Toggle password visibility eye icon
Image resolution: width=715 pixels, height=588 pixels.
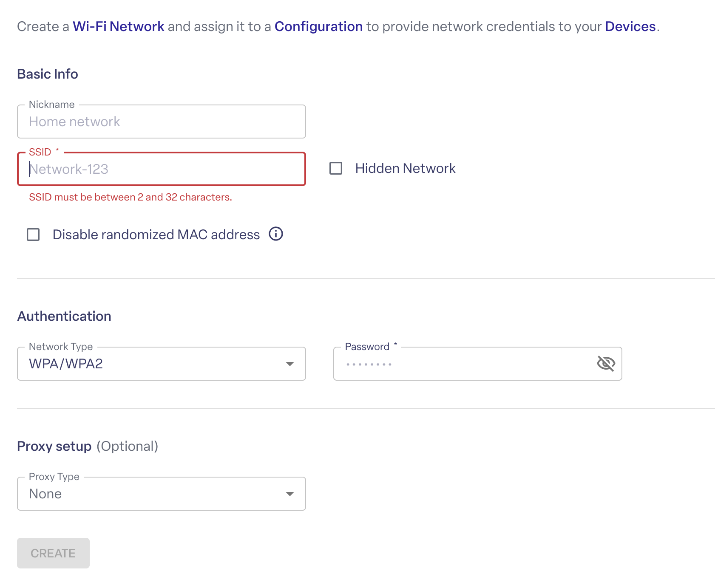[x=606, y=364]
